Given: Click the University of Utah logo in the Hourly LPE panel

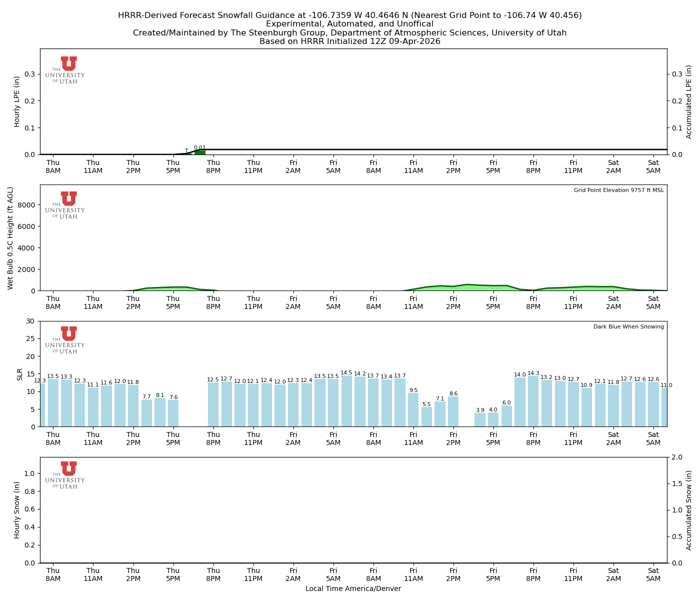Looking at the screenshot, I should pyautogui.click(x=65, y=70).
